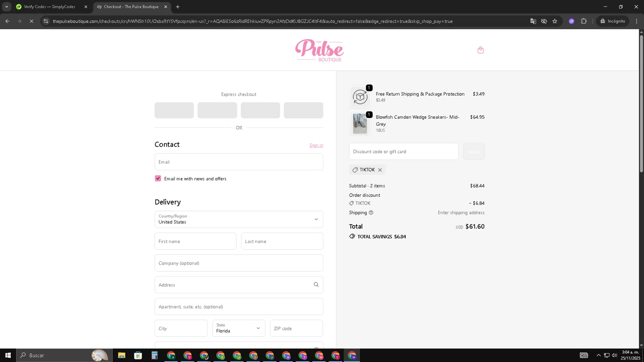Toggle Email me with news and offers checkbox
This screenshot has width=644, height=362.
tap(158, 178)
